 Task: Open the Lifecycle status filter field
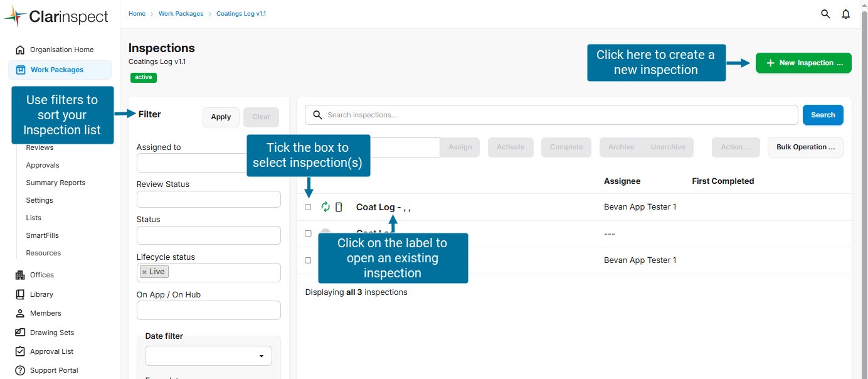[x=223, y=272]
